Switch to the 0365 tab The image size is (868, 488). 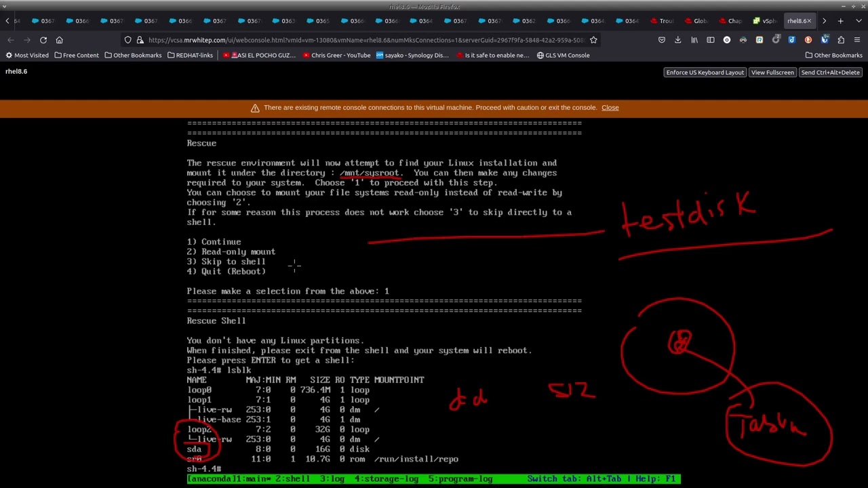pos(319,21)
